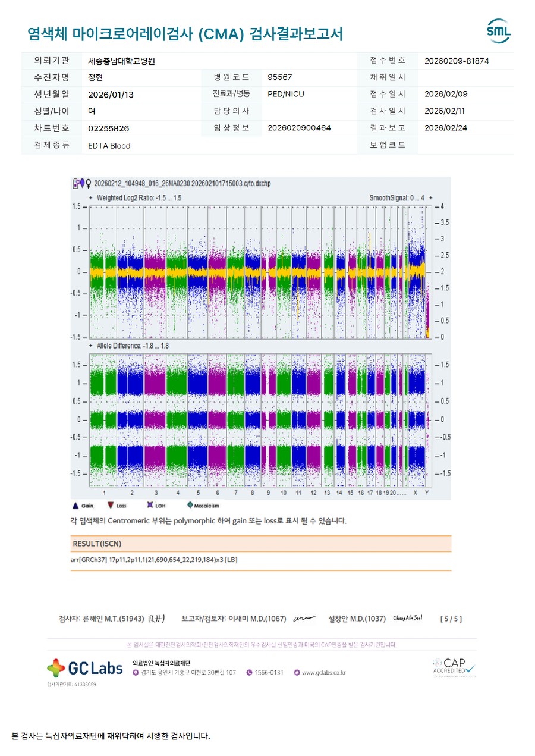Click the chromosome X axis label
The image size is (535, 756).
click(x=415, y=493)
